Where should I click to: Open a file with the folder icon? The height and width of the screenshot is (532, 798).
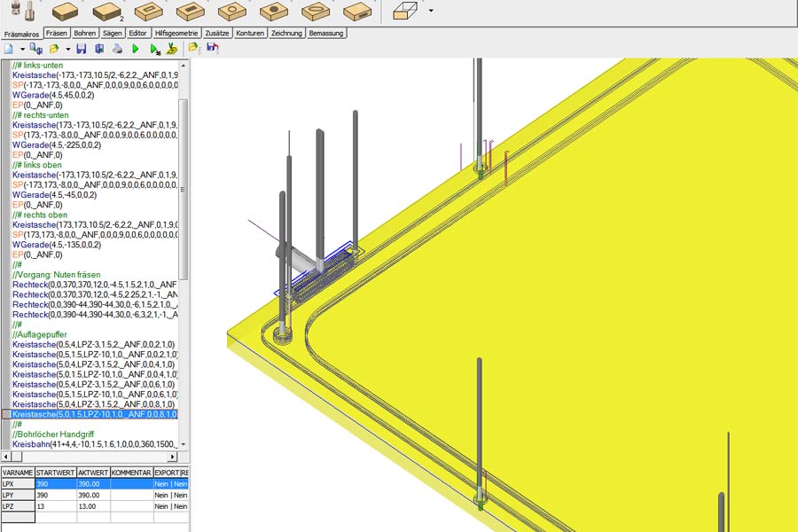[x=54, y=49]
